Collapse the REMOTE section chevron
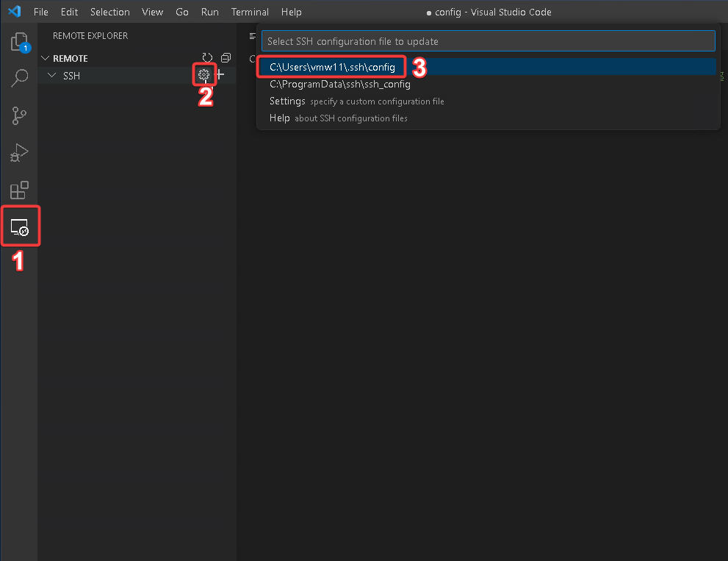Screen dimensions: 728x561 (45, 58)
